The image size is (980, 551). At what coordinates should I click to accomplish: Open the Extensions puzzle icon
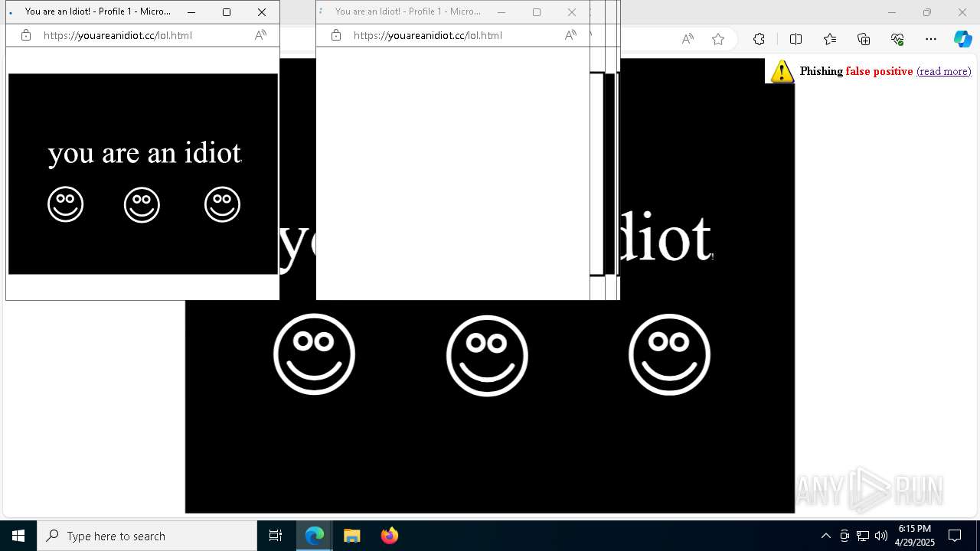click(759, 39)
